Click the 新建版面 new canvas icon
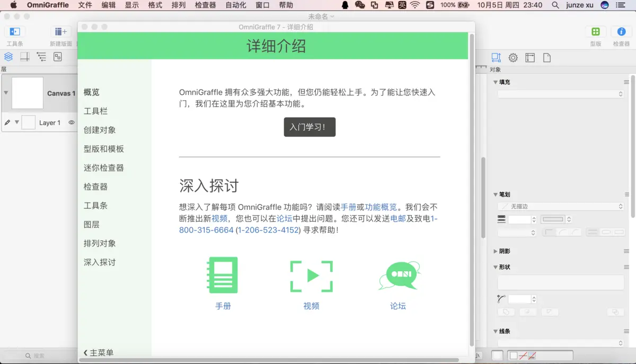636x364 pixels. (x=61, y=32)
